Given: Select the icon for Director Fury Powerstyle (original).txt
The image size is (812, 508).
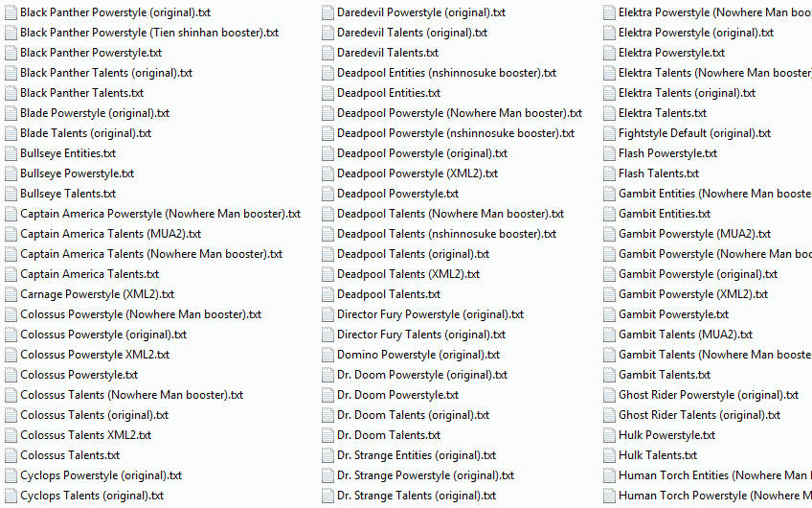Looking at the screenshot, I should (327, 314).
